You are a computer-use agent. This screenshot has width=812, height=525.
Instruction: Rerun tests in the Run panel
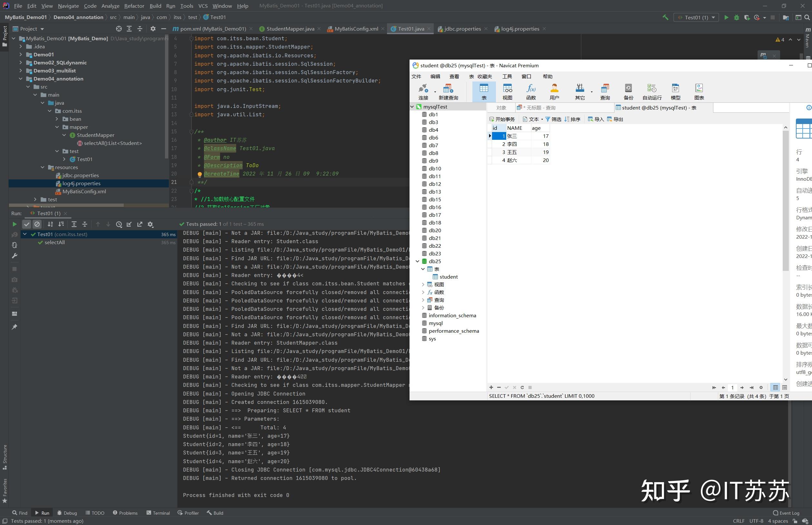[14, 224]
